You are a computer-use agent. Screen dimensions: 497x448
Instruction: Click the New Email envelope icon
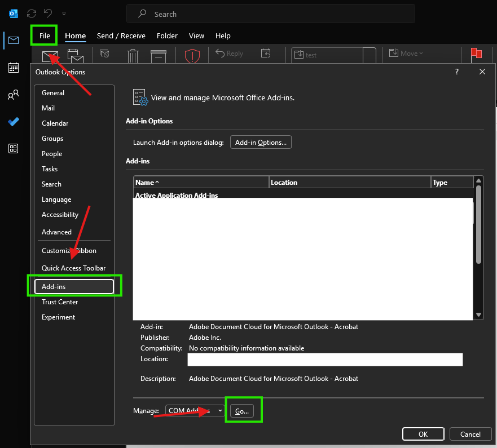50,56
